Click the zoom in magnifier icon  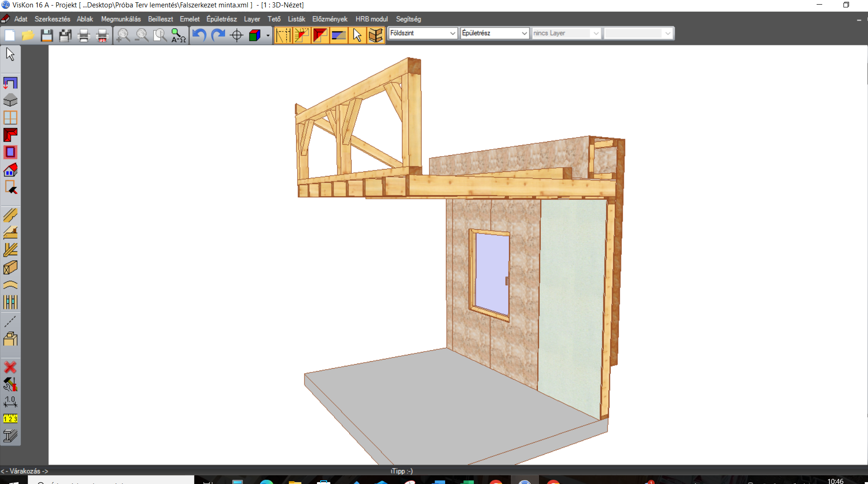point(123,35)
